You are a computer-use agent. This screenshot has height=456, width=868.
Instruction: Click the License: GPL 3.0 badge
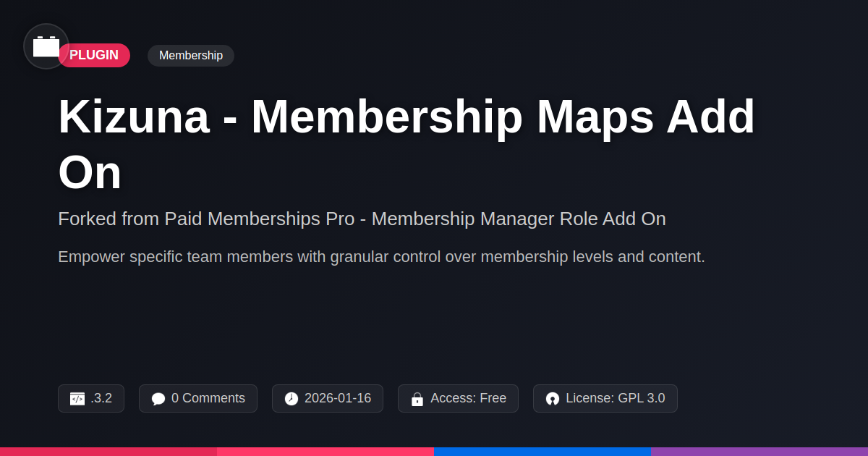(605, 398)
